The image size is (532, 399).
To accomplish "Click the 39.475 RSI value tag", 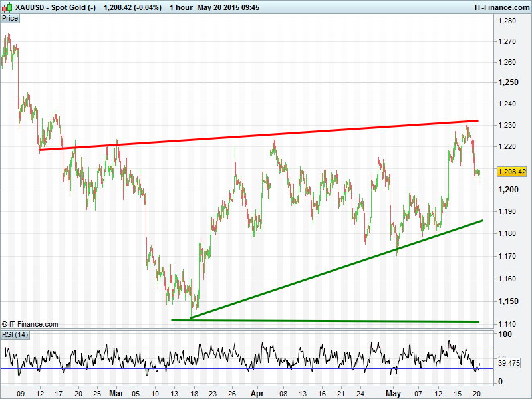I will click(x=509, y=364).
